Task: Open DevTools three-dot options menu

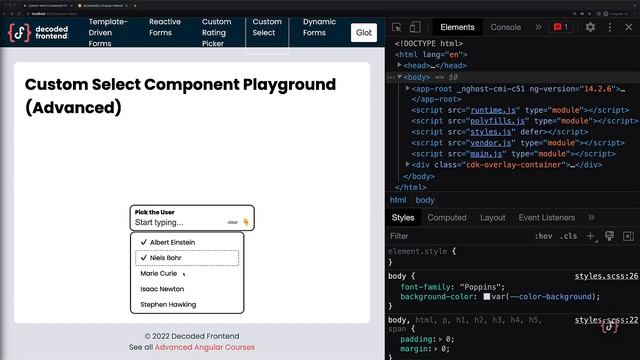Action: click(x=610, y=27)
